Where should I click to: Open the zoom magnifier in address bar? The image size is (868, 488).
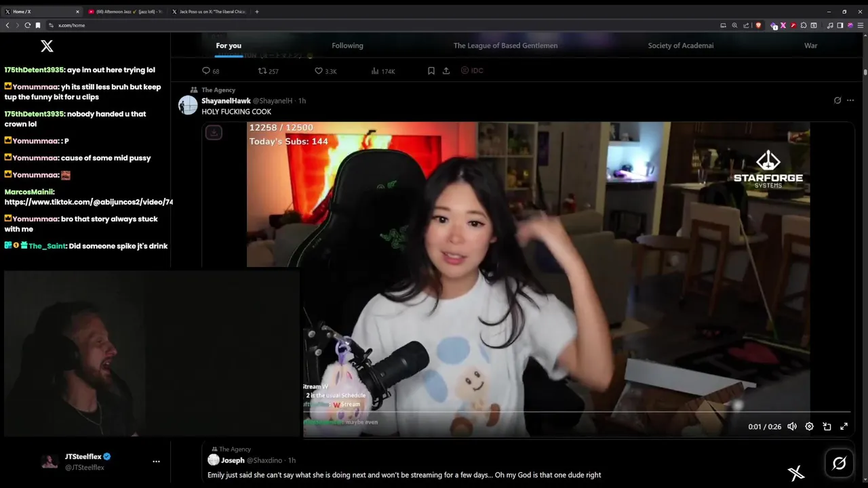click(x=734, y=25)
